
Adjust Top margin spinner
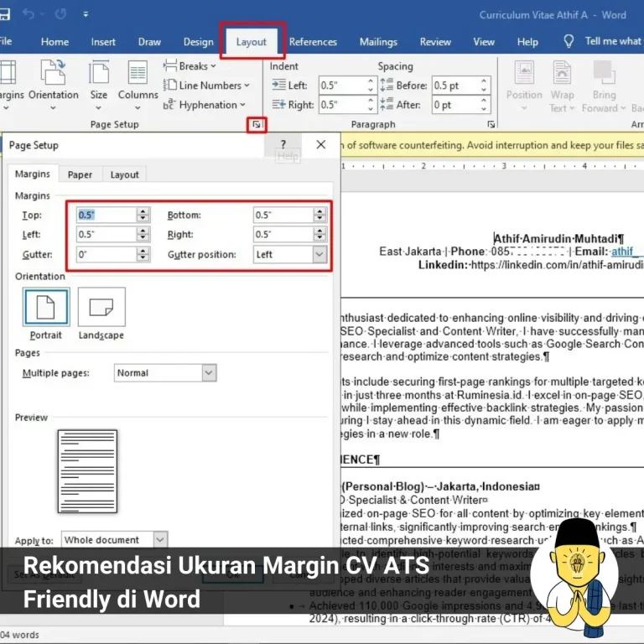point(143,215)
